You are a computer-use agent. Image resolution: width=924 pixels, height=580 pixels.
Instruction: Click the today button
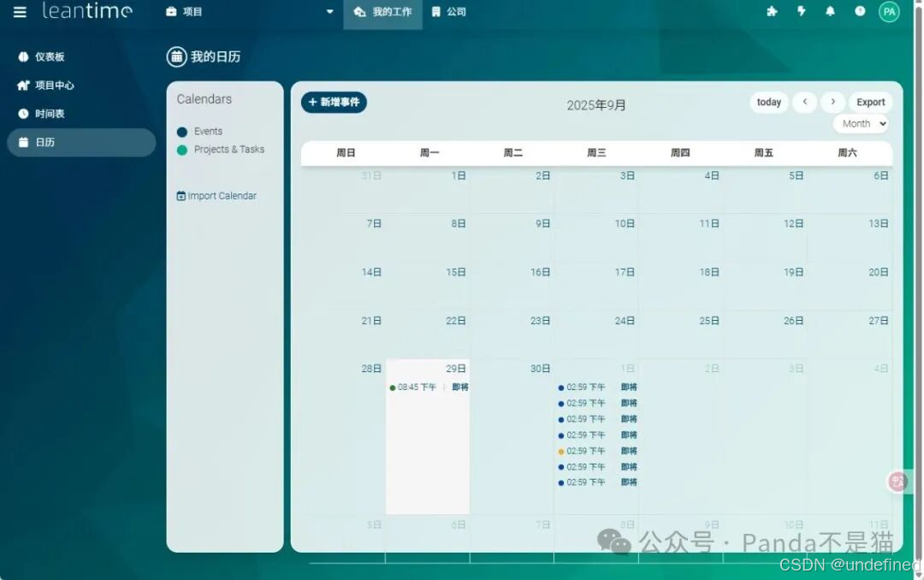coord(768,102)
